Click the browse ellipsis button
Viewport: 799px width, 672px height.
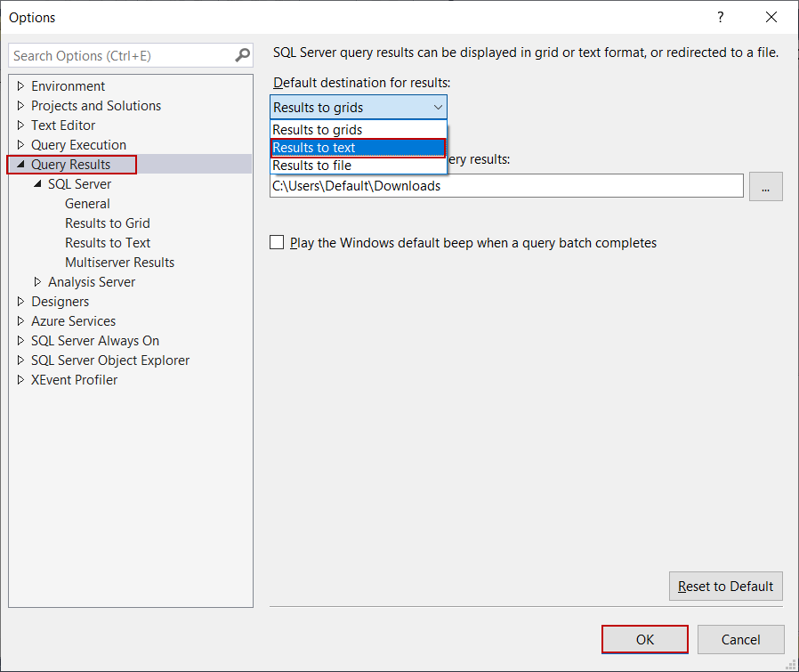click(765, 186)
